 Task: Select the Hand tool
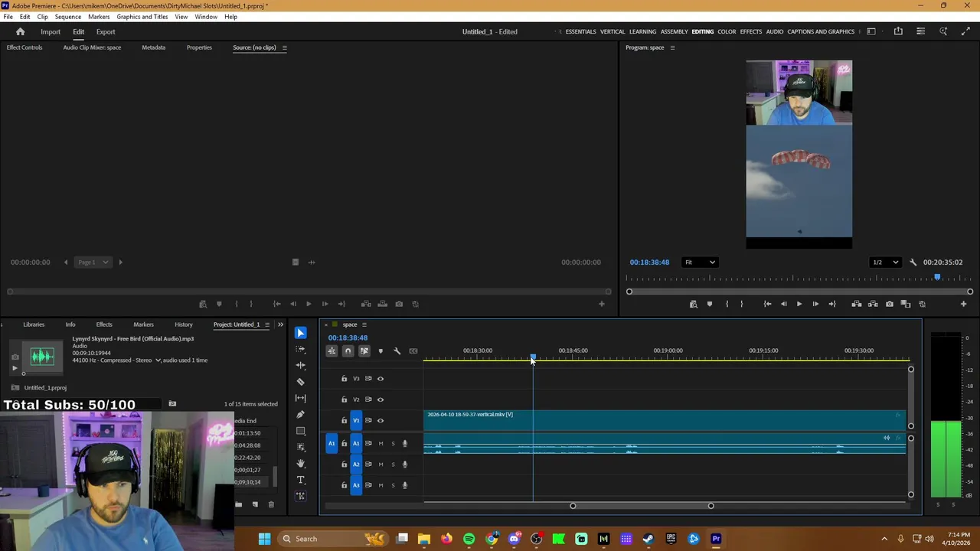[300, 463]
